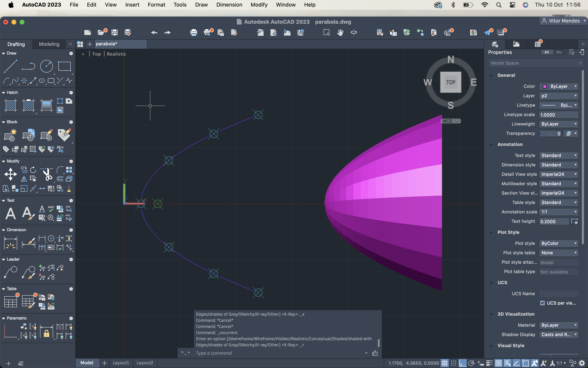Insert a Table with the Table tool

pos(10,301)
